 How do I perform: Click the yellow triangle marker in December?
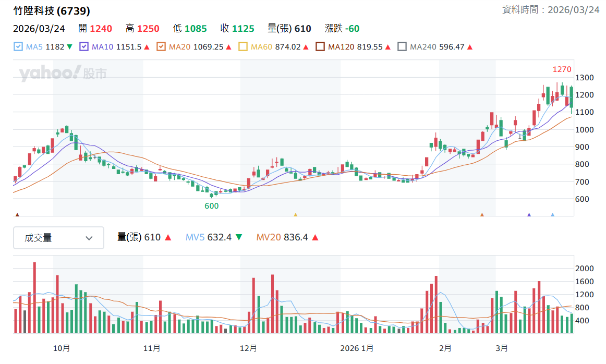tap(296, 214)
